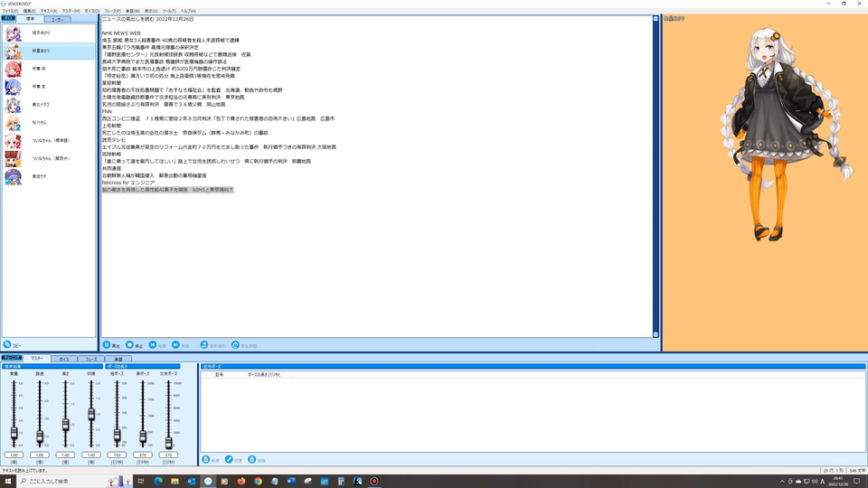This screenshot has height=488, width=868.
Task: Switch to the フレーズ tuning tab
Action: [x=91, y=359]
